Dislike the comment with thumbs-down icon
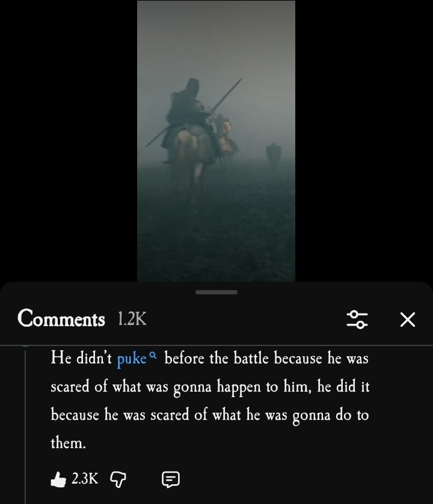 [118, 479]
